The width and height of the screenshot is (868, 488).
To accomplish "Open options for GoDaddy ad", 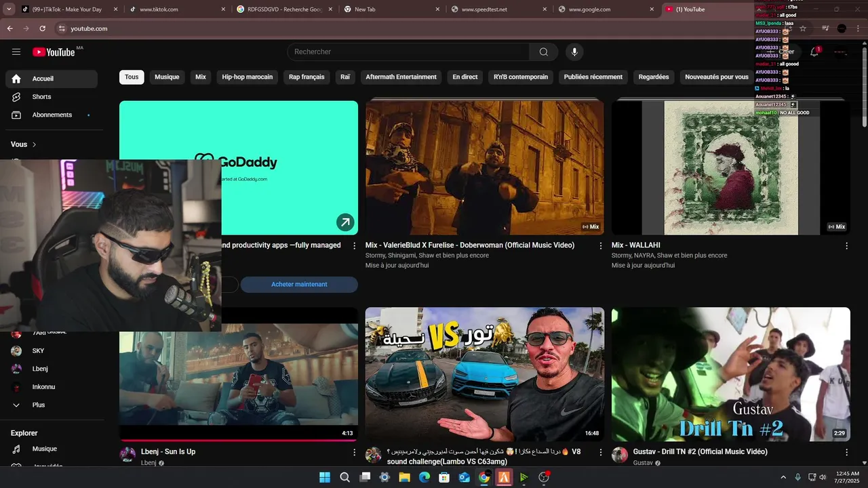I will pyautogui.click(x=354, y=246).
